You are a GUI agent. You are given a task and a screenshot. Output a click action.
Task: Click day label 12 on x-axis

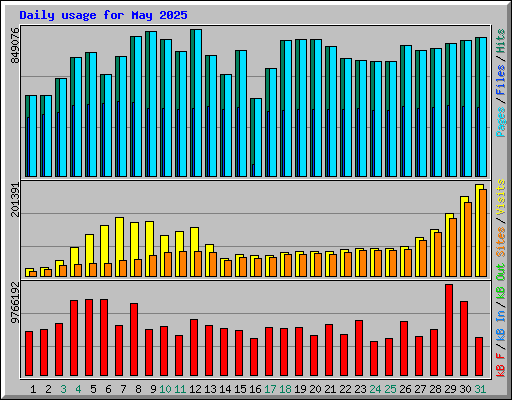pos(195,389)
